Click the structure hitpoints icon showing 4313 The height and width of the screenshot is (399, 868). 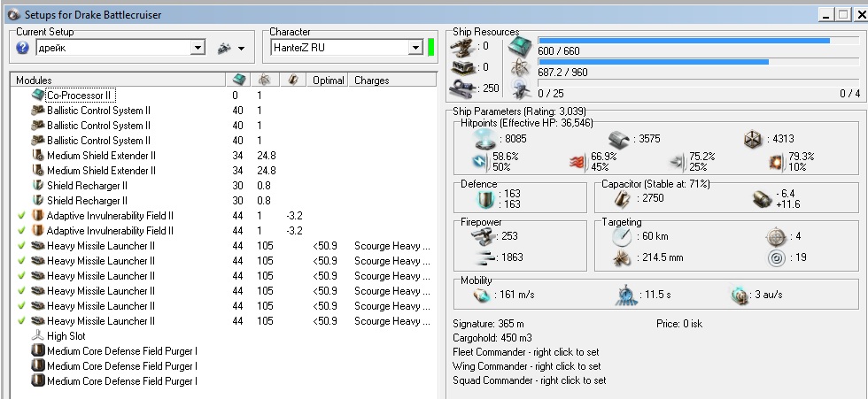(754, 139)
